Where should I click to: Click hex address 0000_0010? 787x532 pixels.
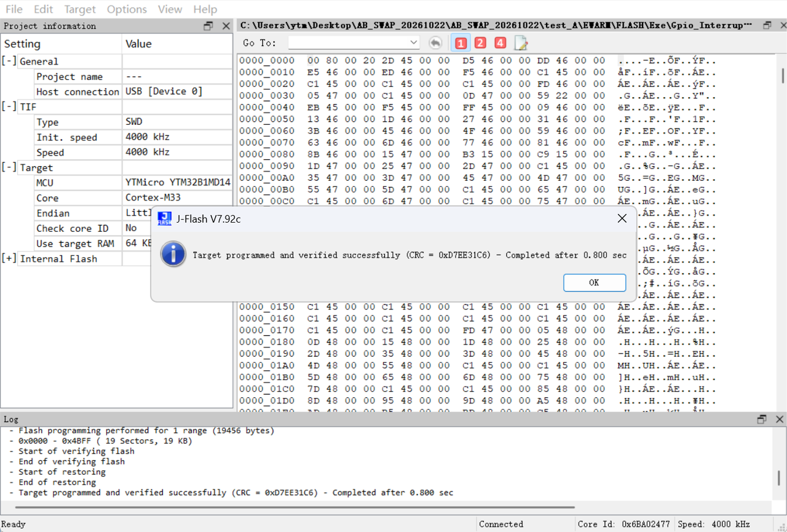point(267,72)
